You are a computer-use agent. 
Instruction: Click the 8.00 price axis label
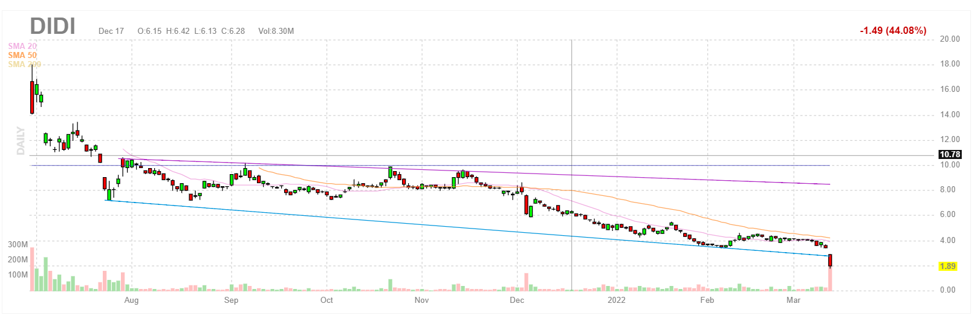[x=947, y=189]
